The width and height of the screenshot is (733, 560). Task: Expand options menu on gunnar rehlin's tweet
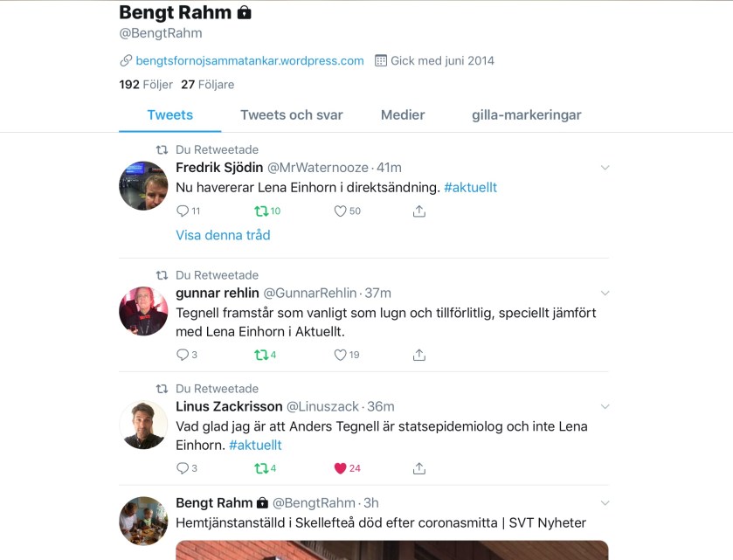[x=605, y=294]
